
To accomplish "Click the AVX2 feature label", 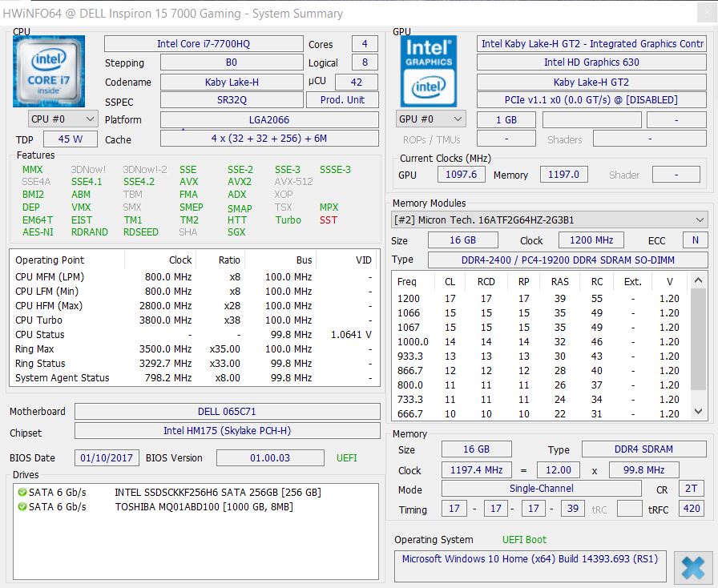I will tap(240, 182).
